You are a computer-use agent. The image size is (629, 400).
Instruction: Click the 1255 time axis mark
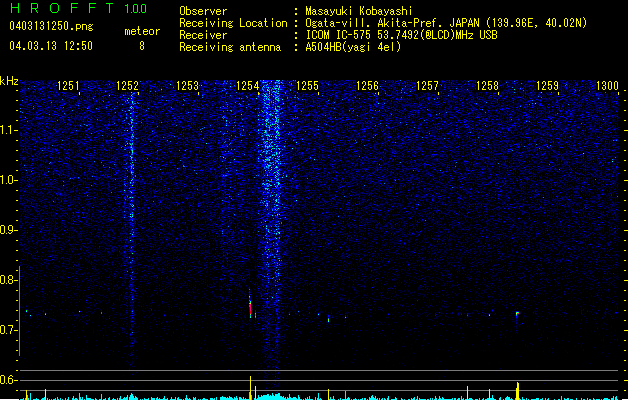(307, 86)
